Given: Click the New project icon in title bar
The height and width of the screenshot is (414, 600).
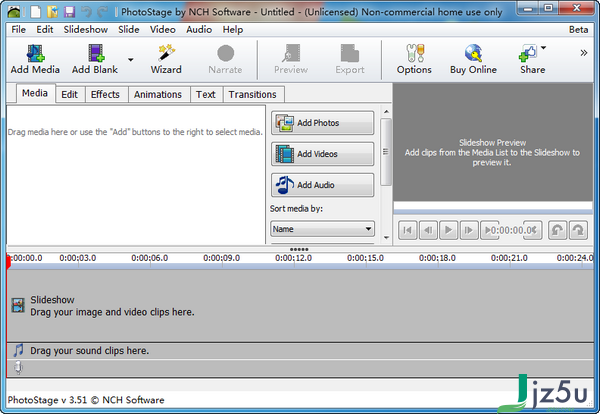Looking at the screenshot, I should tap(36, 12).
